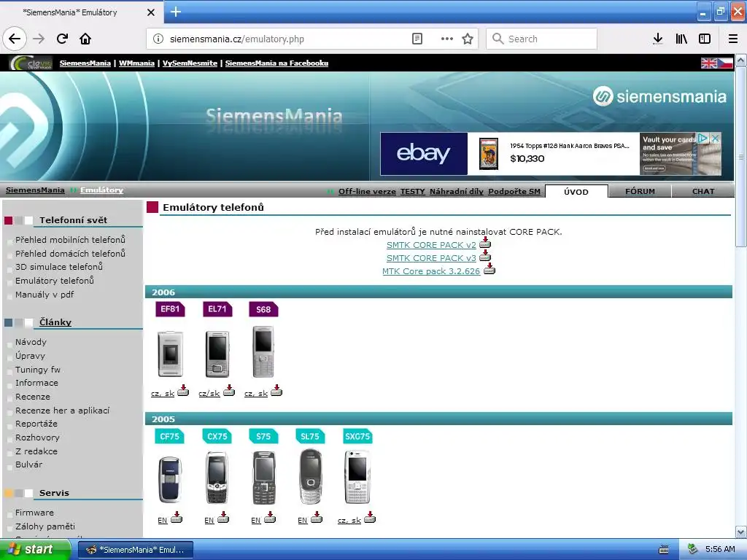Open the Off-line verze link
The image size is (747, 560).
(367, 192)
